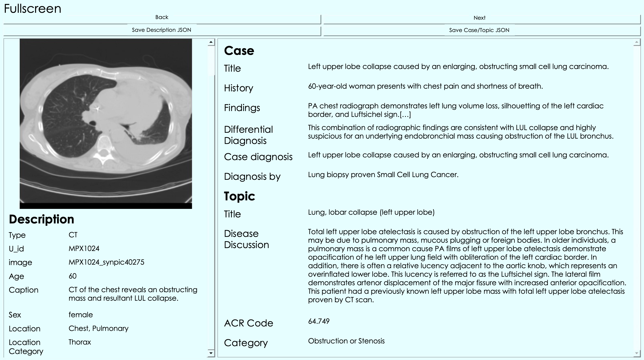
Task: Click the History text about 60-year-old woman
Action: point(425,86)
